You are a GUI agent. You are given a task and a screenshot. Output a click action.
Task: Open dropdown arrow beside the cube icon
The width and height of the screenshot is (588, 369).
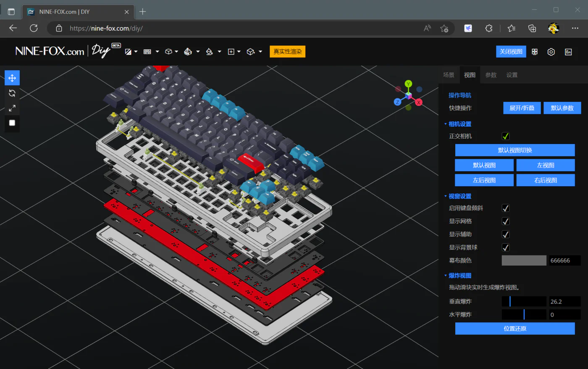(x=176, y=52)
